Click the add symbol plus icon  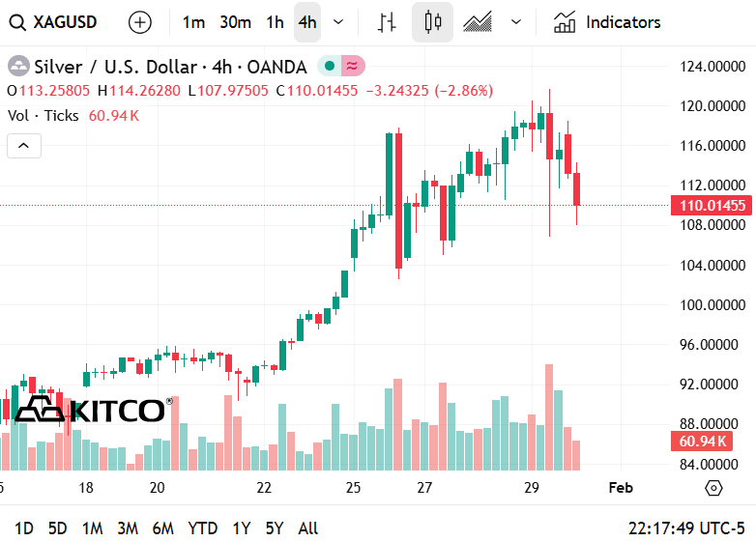[140, 22]
